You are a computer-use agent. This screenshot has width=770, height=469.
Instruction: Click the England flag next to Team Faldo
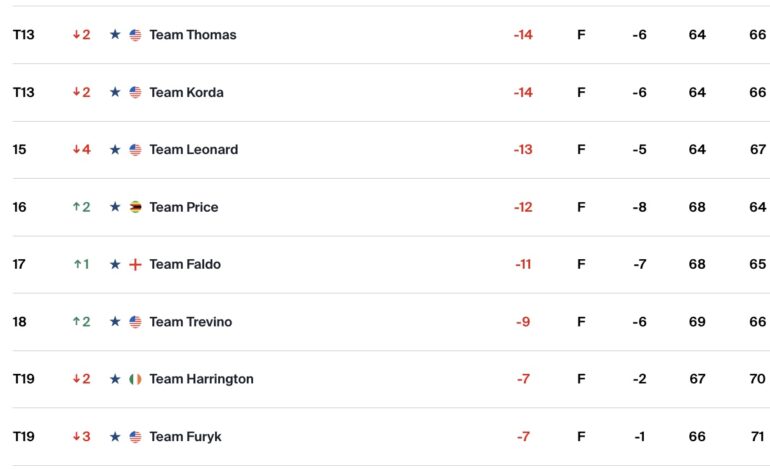pyautogui.click(x=136, y=264)
